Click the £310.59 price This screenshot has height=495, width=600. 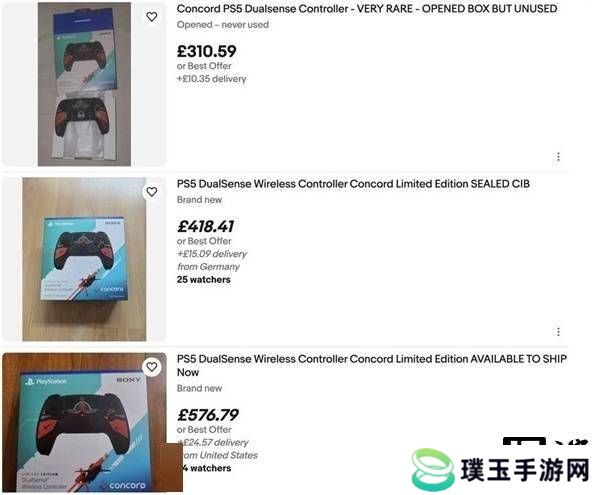tap(206, 51)
